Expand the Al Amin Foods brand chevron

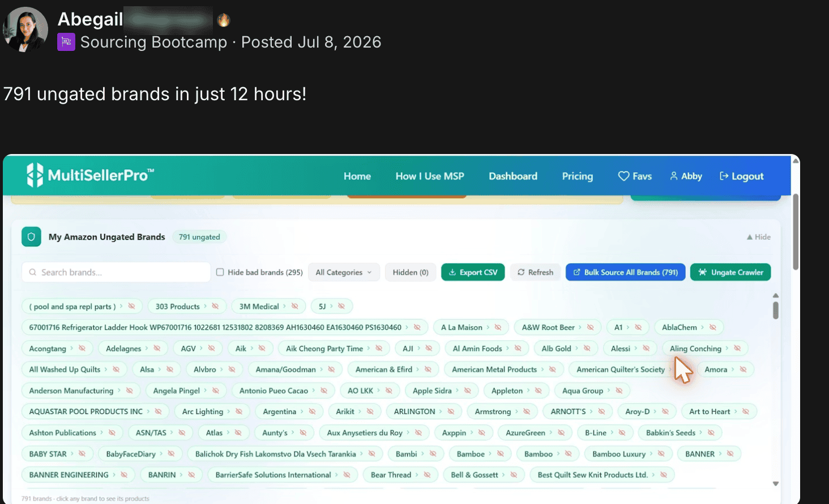[x=507, y=348]
